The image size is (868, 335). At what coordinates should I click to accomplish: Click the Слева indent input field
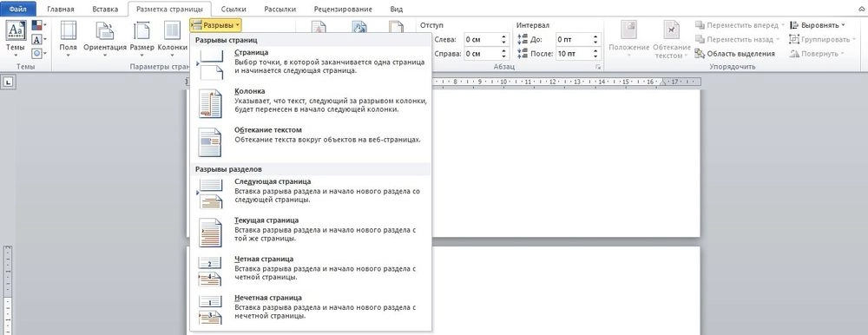pyautogui.click(x=481, y=39)
